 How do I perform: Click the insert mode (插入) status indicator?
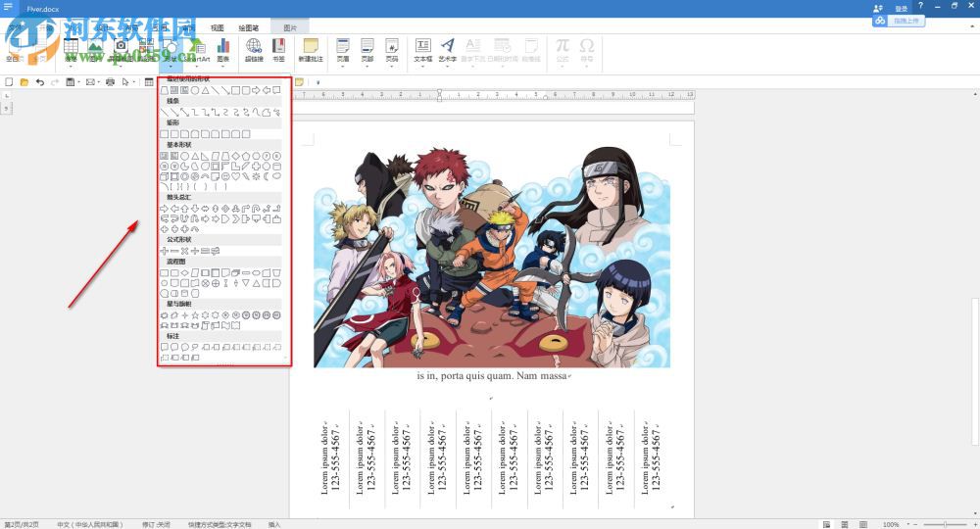pos(274,525)
